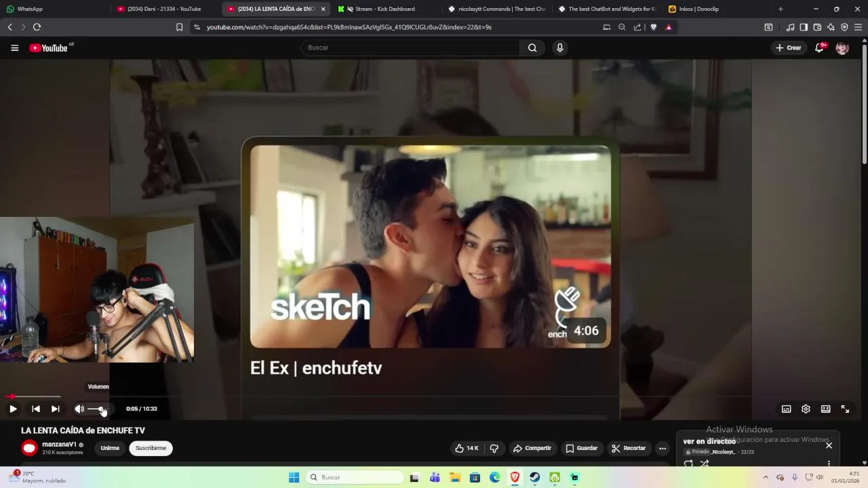This screenshot has height=488, width=868.
Task: Go back in the browser
Action: tap(9, 27)
